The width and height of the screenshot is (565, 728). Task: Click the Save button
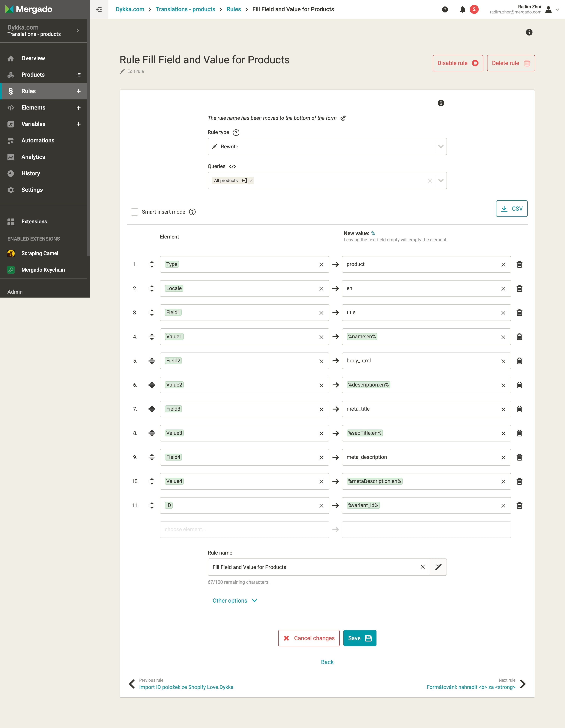pyautogui.click(x=359, y=638)
